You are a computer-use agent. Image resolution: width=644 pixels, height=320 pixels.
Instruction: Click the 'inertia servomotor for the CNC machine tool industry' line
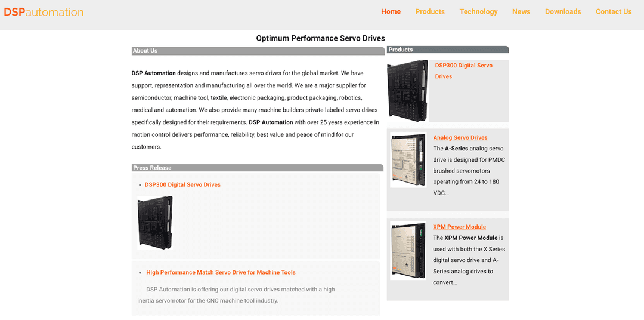(x=208, y=300)
